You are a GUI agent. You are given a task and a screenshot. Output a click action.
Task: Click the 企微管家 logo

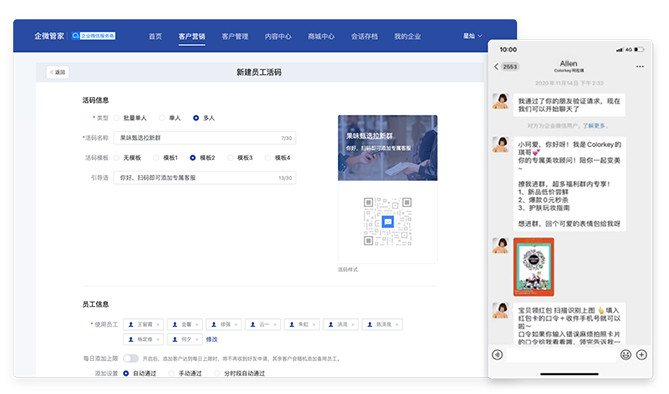49,36
